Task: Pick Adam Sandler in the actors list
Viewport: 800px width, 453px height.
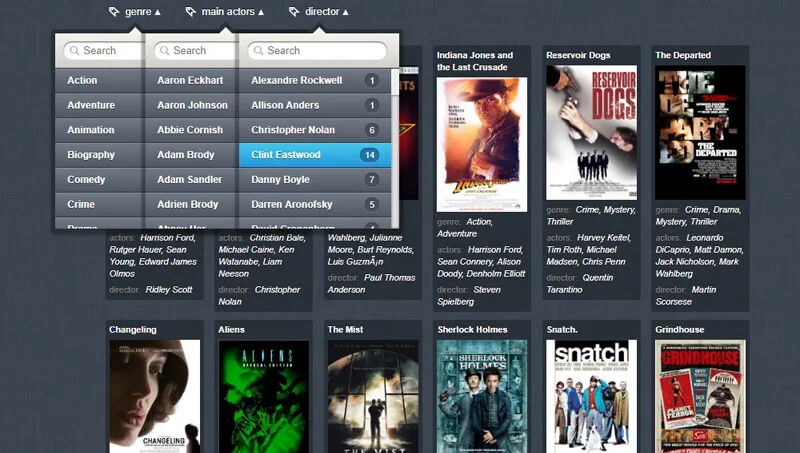Action: click(x=190, y=180)
